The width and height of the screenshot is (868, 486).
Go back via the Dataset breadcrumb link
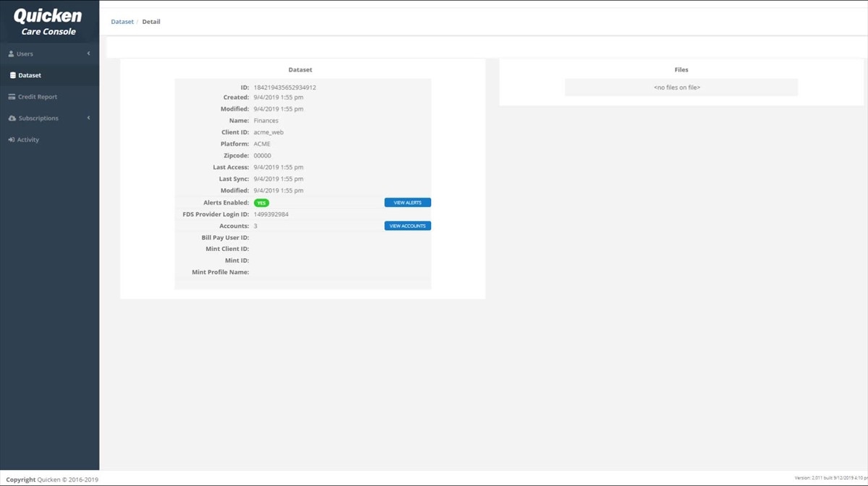pyautogui.click(x=122, y=22)
